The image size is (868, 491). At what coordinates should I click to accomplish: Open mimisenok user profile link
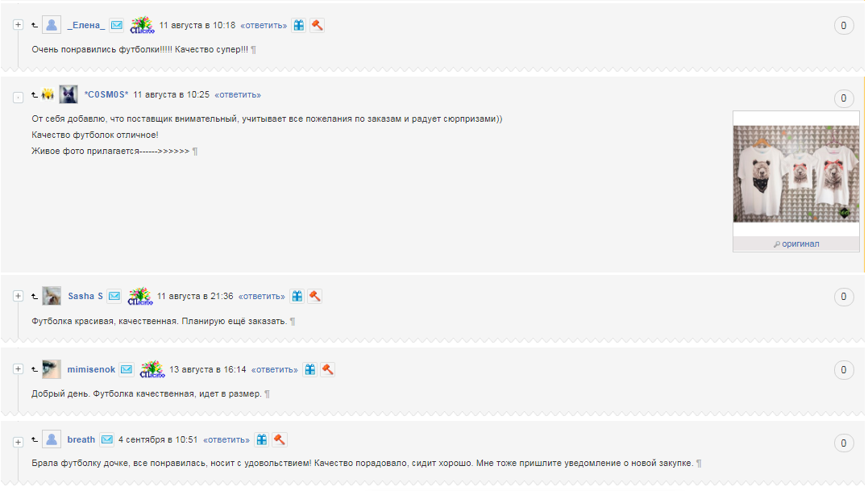point(91,369)
